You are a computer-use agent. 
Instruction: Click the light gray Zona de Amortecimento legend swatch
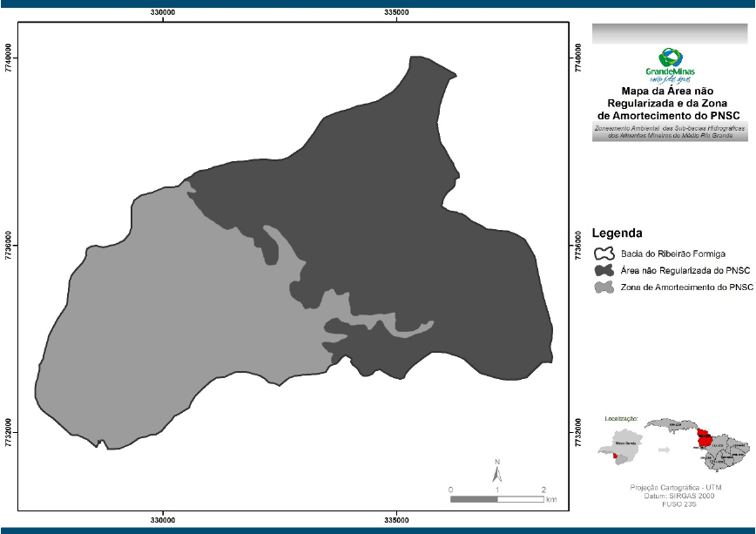(604, 287)
